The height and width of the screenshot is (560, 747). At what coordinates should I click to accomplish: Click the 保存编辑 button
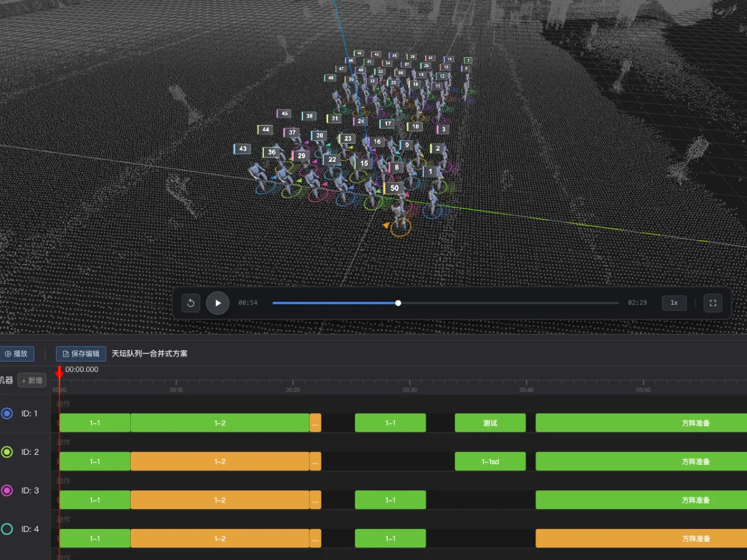click(x=81, y=353)
